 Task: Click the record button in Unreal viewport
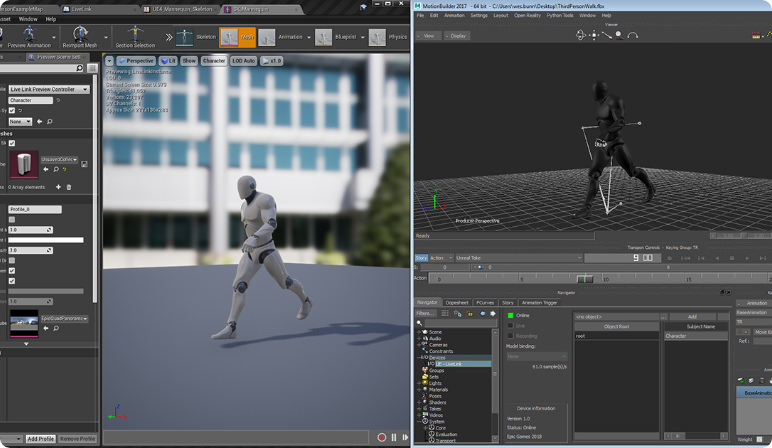tap(381, 437)
